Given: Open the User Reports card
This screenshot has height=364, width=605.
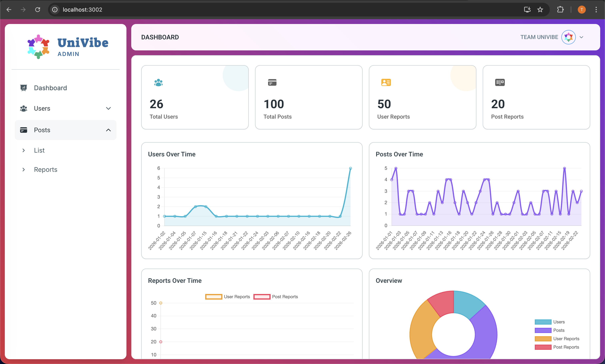Looking at the screenshot, I should pyautogui.click(x=423, y=97).
